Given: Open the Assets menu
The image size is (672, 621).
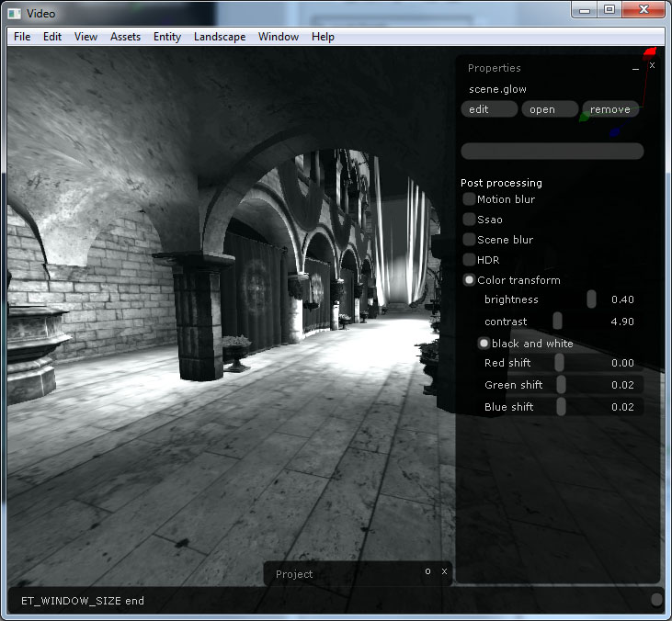Looking at the screenshot, I should (x=125, y=37).
